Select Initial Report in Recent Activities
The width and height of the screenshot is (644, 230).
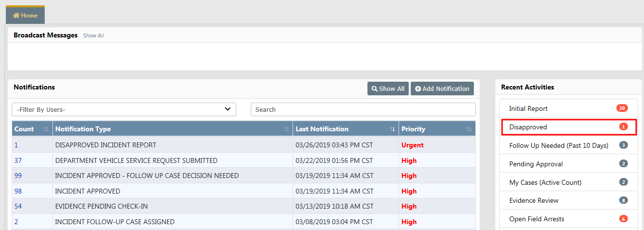tap(528, 108)
